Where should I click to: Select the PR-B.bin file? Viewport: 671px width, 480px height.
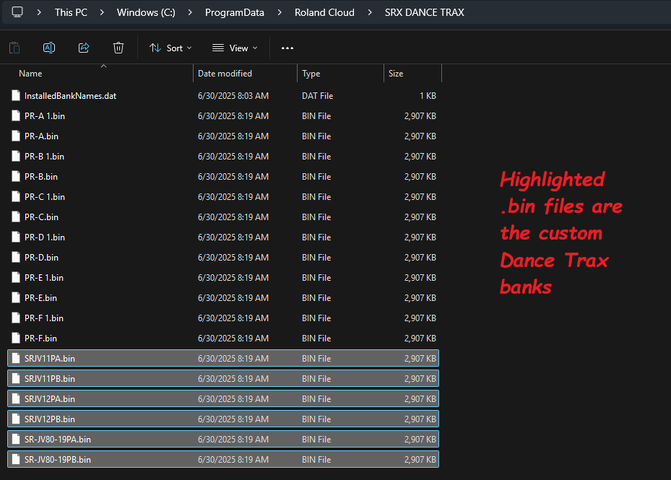[223, 176]
